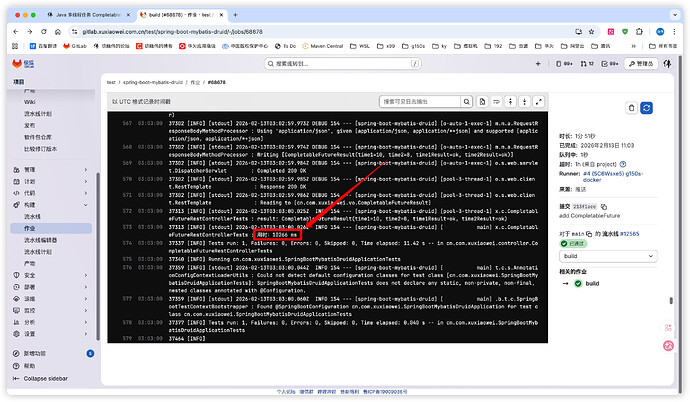Erase the job log with trash icon
This screenshot has height=402, width=690.
[631, 108]
